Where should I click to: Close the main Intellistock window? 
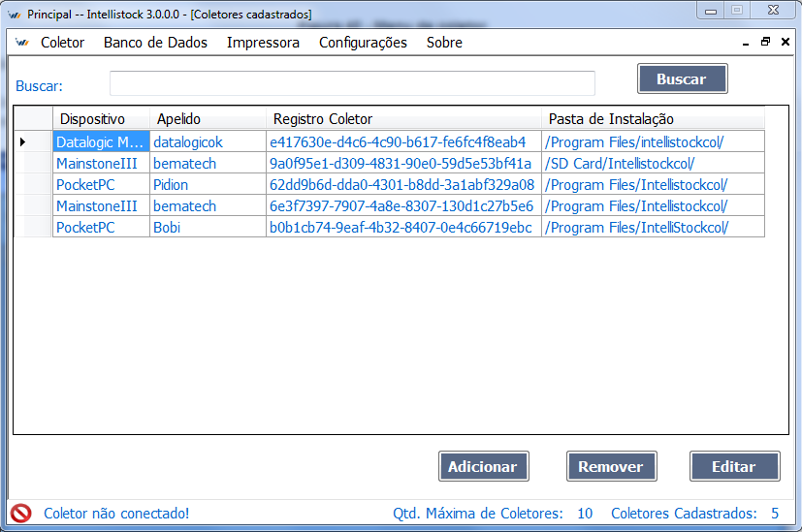[773, 11]
